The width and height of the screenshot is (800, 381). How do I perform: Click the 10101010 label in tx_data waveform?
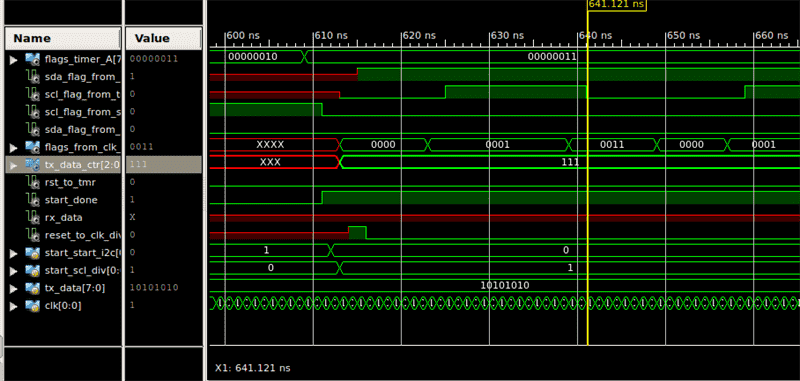[505, 286]
